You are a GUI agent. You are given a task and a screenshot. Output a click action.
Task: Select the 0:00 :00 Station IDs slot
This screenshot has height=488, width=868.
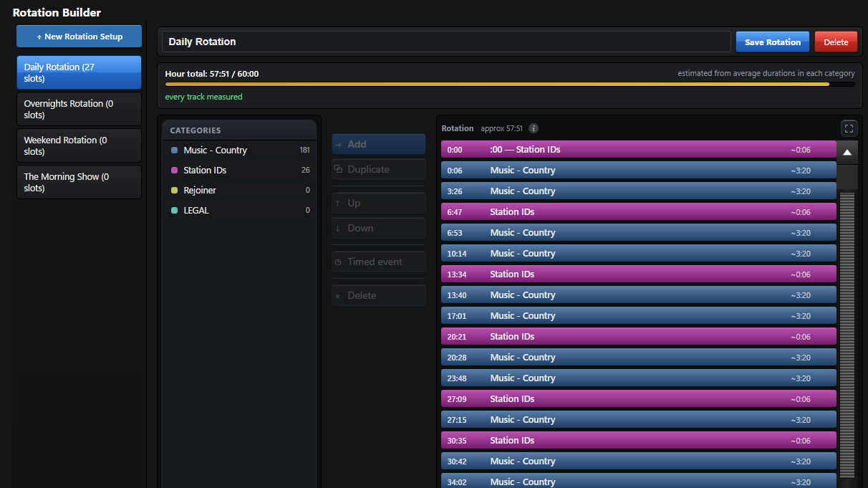click(x=639, y=150)
